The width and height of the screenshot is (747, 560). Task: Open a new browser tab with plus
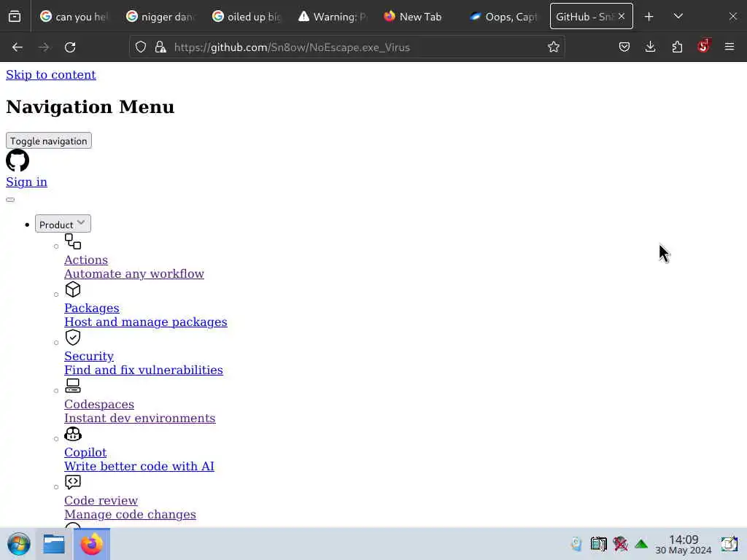(x=649, y=17)
